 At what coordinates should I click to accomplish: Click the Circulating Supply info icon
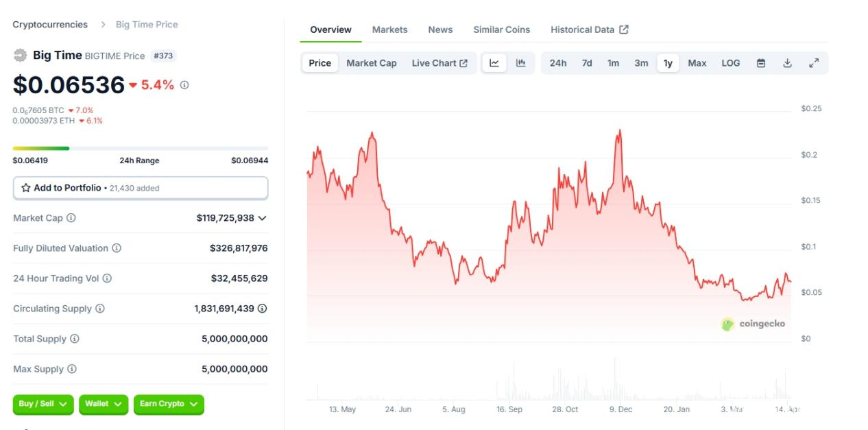(x=100, y=309)
